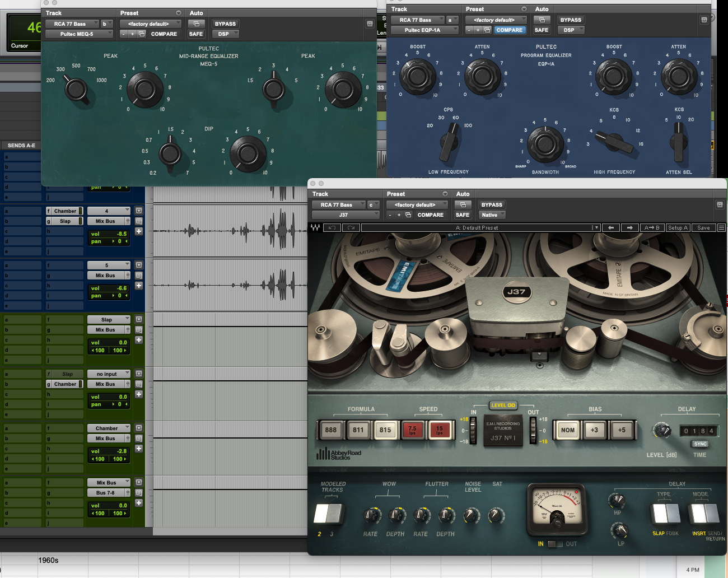The height and width of the screenshot is (578, 728).
Task: Load previous preset with left arrow in J37
Action: [x=611, y=228]
